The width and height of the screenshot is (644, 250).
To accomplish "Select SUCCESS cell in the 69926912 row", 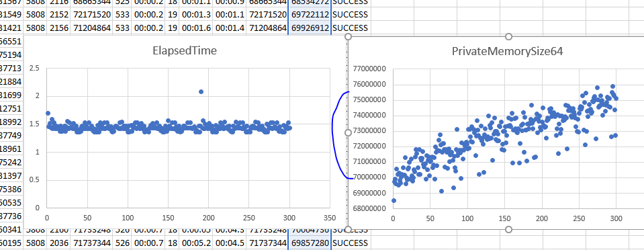I will (350, 28).
